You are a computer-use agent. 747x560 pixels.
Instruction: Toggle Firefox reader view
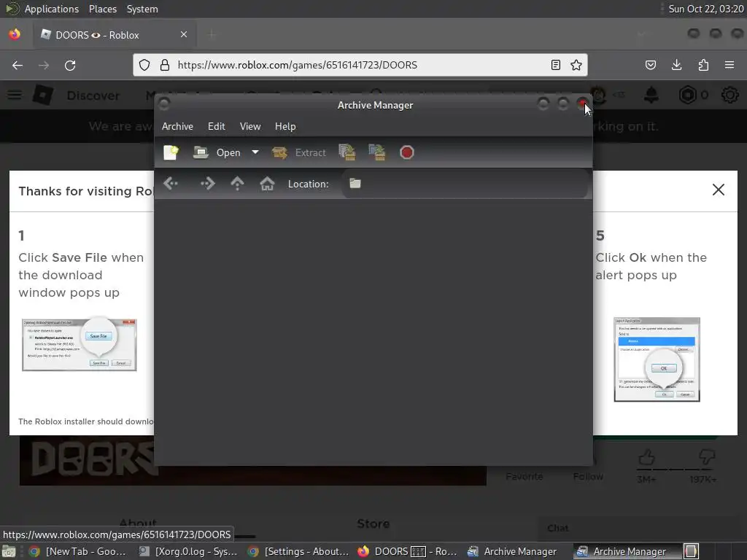click(555, 65)
